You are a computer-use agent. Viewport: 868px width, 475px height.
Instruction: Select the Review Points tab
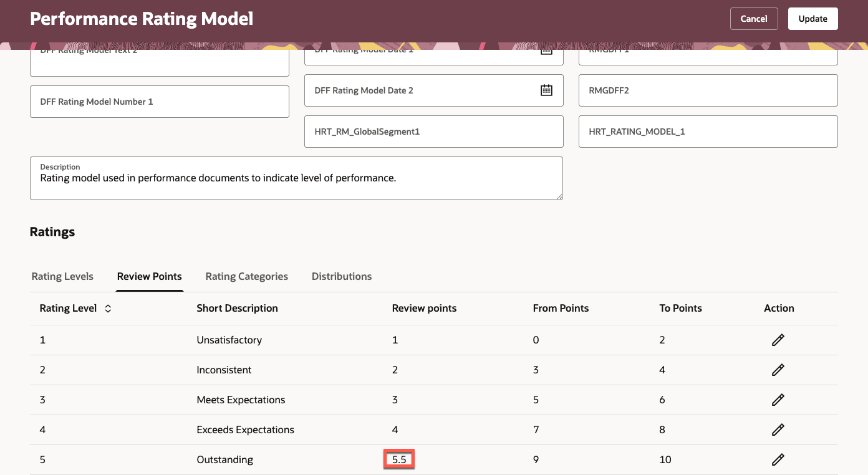coord(150,276)
